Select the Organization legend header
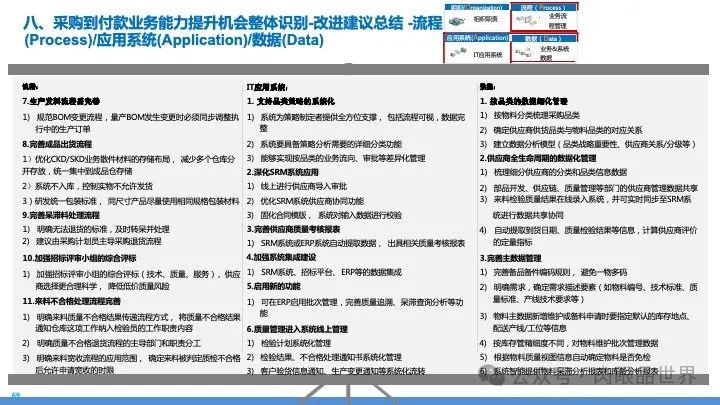Image resolution: width=720 pixels, height=405 pixels. click(477, 7)
